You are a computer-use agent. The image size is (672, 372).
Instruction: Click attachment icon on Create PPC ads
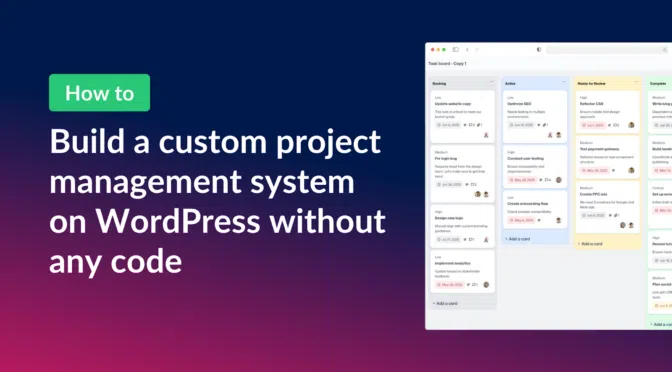pyautogui.click(x=616, y=216)
